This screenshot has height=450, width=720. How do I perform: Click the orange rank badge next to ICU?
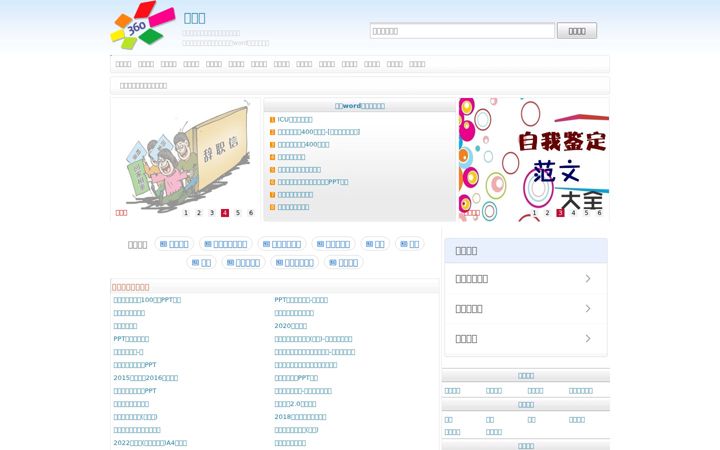(x=272, y=120)
